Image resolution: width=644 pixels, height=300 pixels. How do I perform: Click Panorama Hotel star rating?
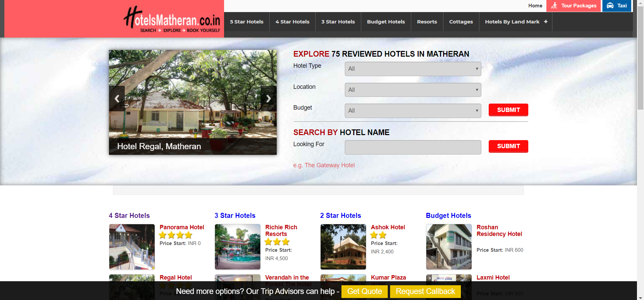[x=175, y=235]
